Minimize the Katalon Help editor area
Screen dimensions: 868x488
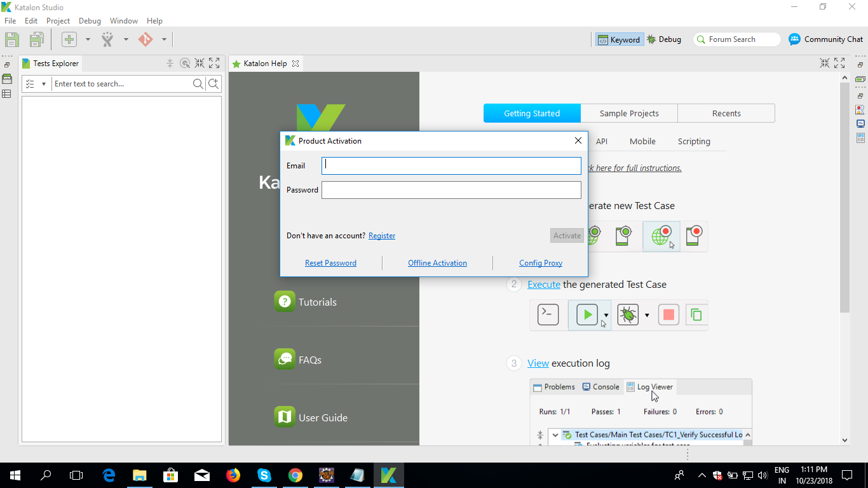click(x=824, y=64)
